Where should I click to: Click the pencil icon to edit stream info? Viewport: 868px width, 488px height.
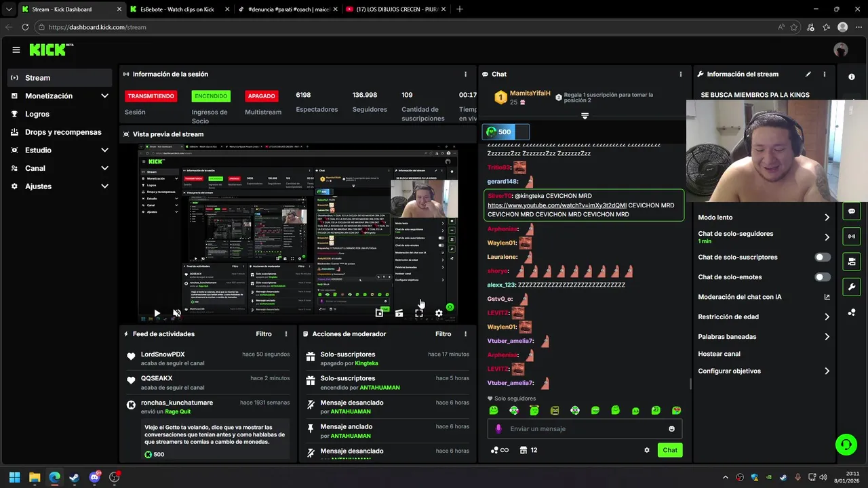pyautogui.click(x=808, y=74)
